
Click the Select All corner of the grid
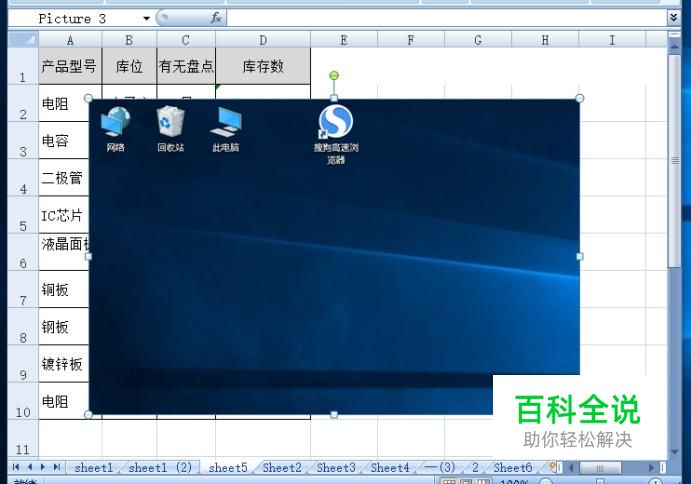click(x=23, y=39)
